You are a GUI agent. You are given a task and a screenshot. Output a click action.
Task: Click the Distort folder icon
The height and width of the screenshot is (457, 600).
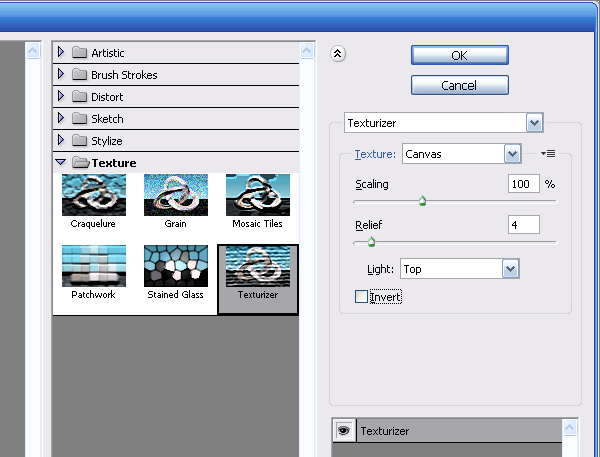pos(79,96)
